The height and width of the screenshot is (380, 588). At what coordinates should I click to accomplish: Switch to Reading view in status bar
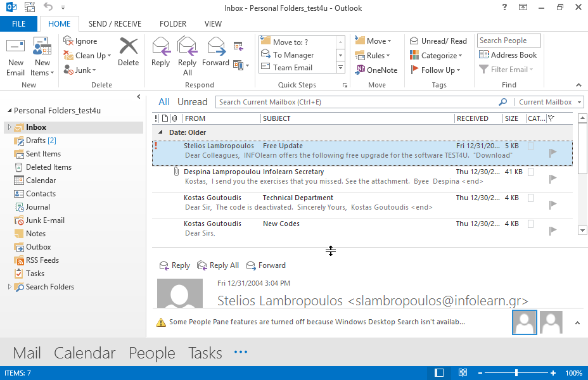point(463,372)
